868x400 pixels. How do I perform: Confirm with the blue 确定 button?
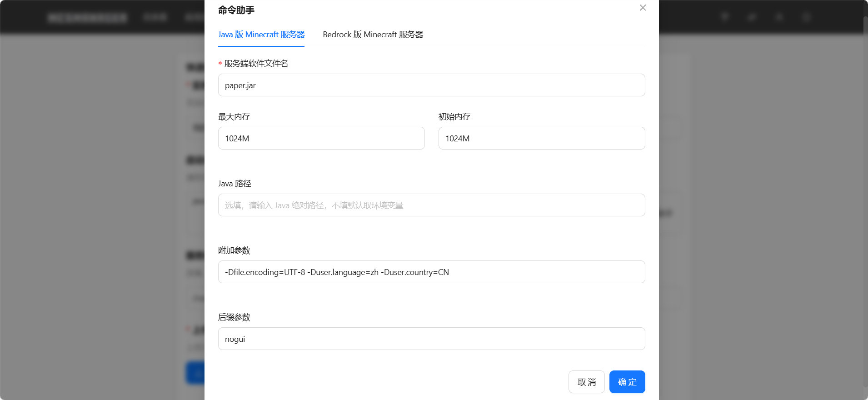click(627, 382)
